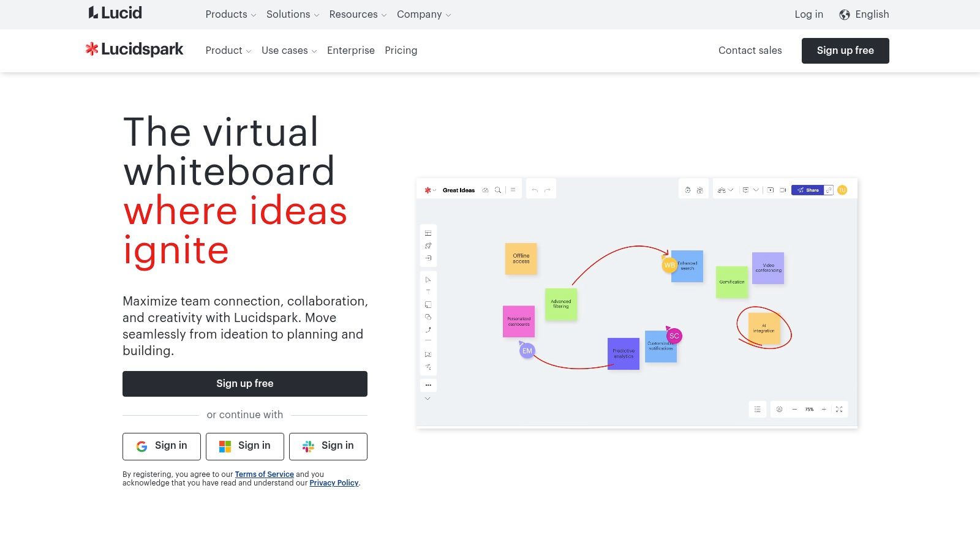The image size is (980, 551).
Task: Expand chevron below preview toolbar
Action: click(x=428, y=399)
